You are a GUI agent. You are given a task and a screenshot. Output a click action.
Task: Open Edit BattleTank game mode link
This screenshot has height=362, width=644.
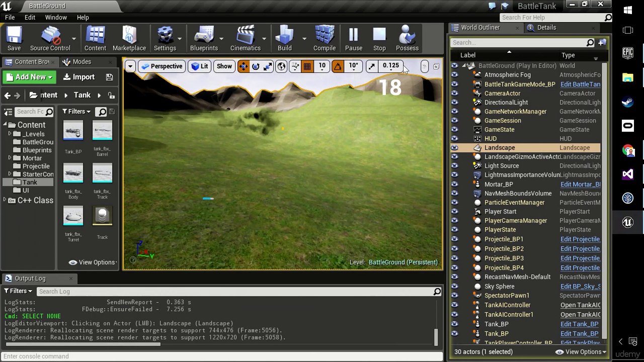point(580,84)
